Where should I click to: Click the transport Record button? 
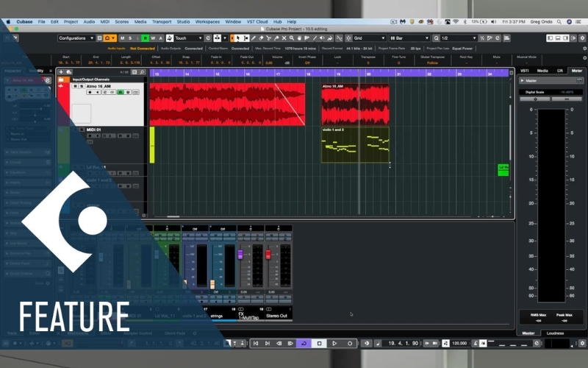[350, 343]
